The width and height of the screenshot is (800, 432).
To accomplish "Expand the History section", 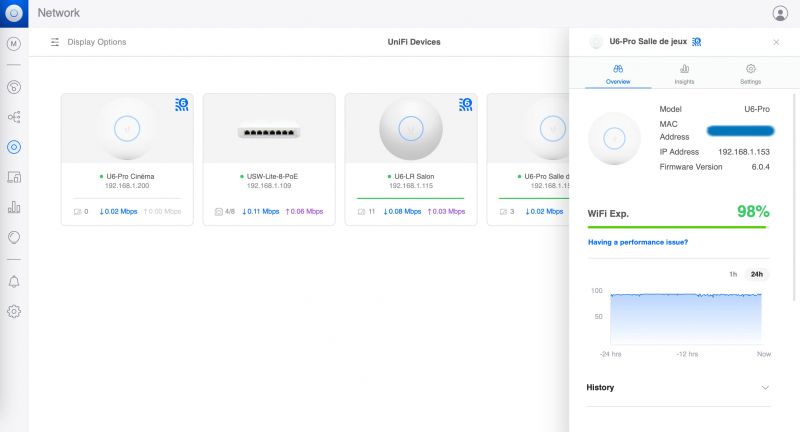I will pos(679,388).
